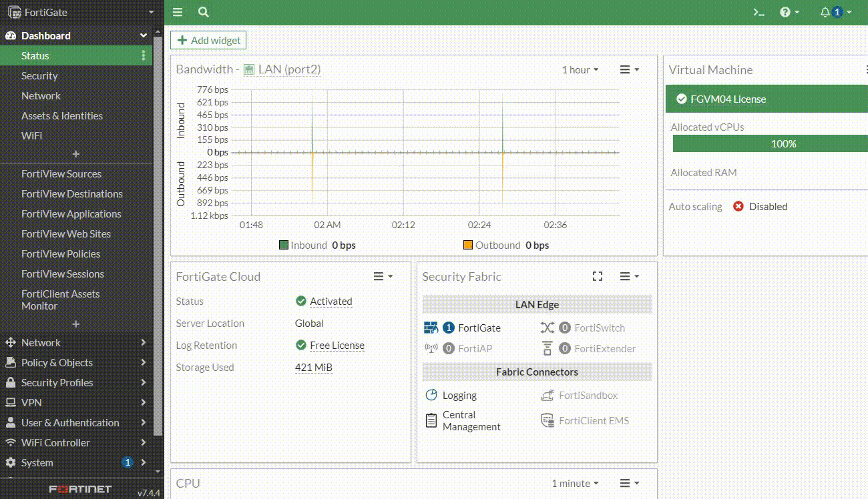
Task: Click the VPN monitor icon in sidebar
Action: 10,402
